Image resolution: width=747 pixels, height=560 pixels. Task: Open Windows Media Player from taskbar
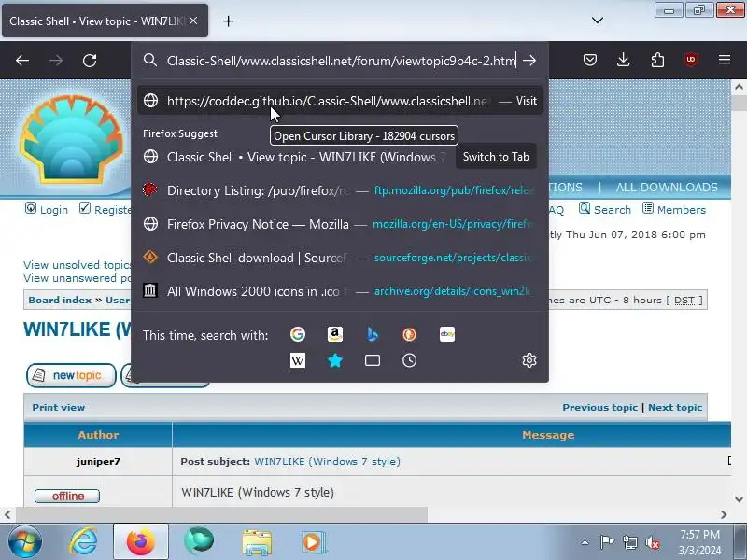point(314,542)
